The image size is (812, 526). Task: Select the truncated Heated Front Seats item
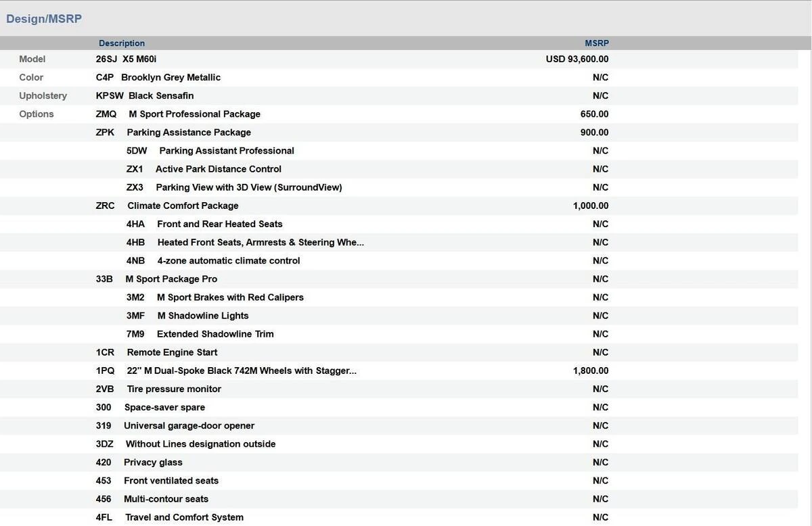tap(260, 242)
